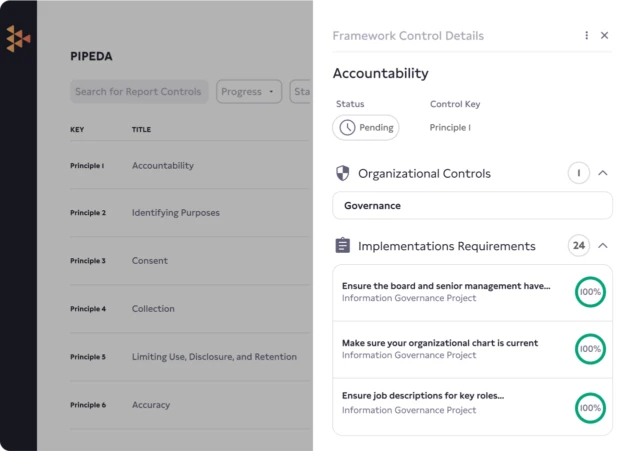Open the three-dot more options menu
Screen dimensions: 630x451
(x=587, y=36)
